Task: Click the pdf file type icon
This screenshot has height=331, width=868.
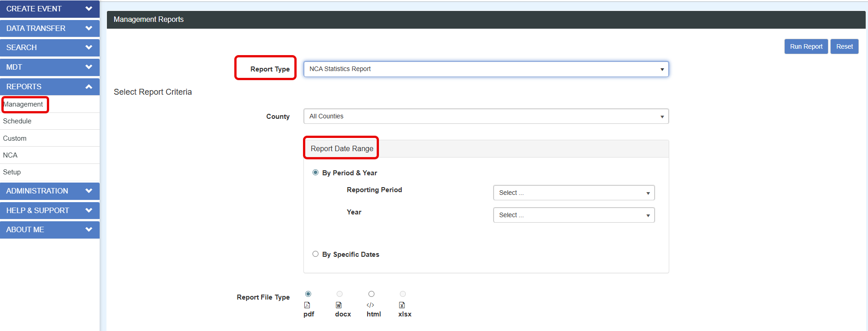Action: 307,305
